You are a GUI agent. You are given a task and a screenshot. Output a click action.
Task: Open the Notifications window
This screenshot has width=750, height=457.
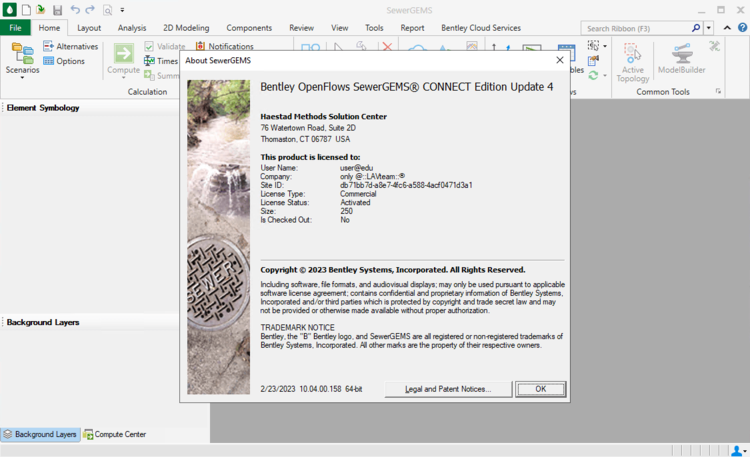point(224,46)
